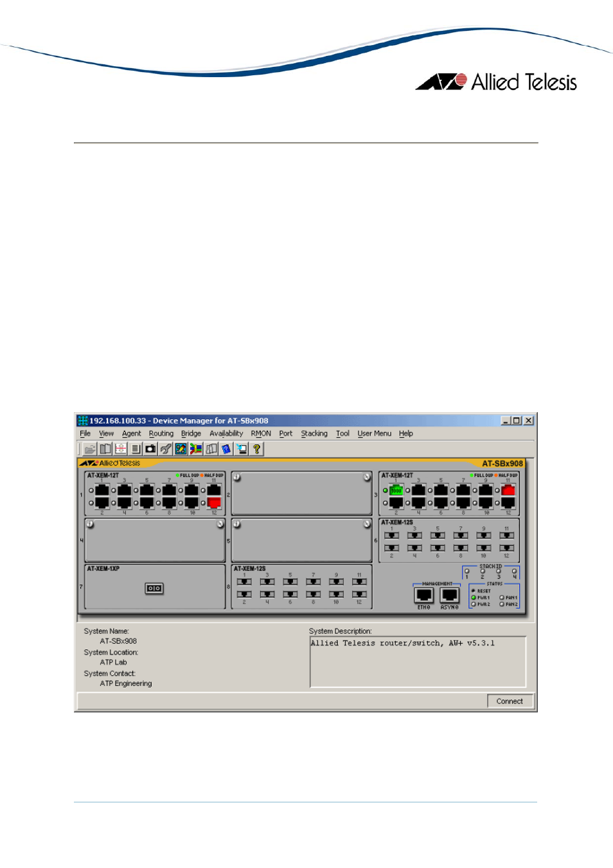The width and height of the screenshot is (613, 868).
Task: Click the monitor with arrow toolbar icon
Action: [x=241, y=449]
